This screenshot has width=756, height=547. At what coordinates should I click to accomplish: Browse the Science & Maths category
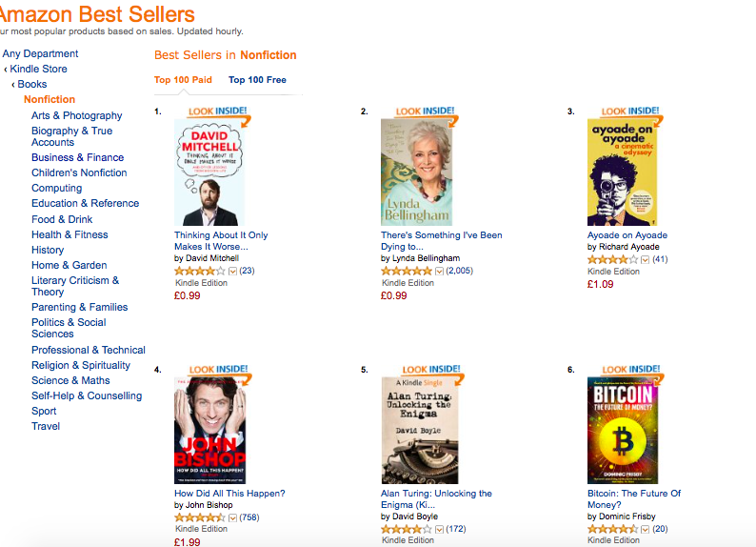click(x=70, y=380)
